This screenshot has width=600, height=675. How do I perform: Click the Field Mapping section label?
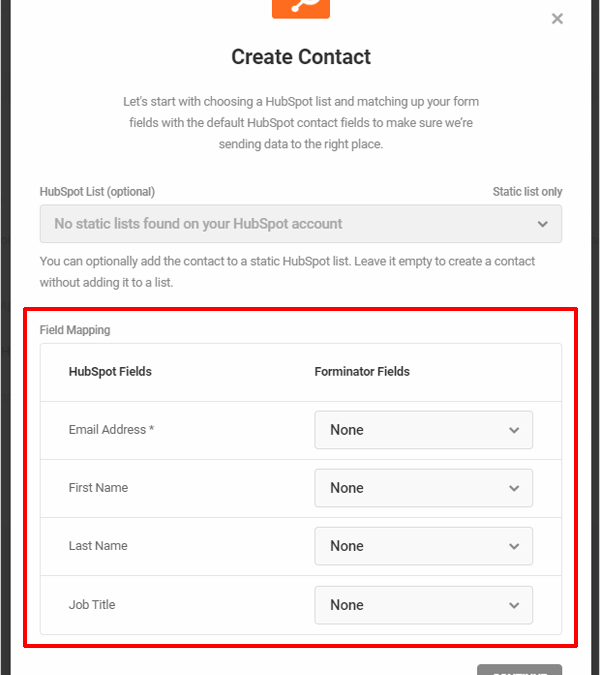click(x=75, y=330)
